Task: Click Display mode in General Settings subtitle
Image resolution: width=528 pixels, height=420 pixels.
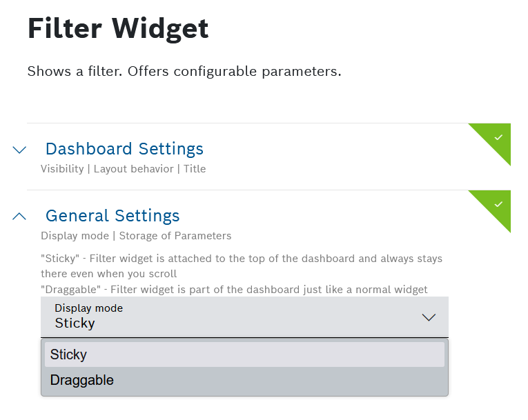Action: click(x=75, y=236)
